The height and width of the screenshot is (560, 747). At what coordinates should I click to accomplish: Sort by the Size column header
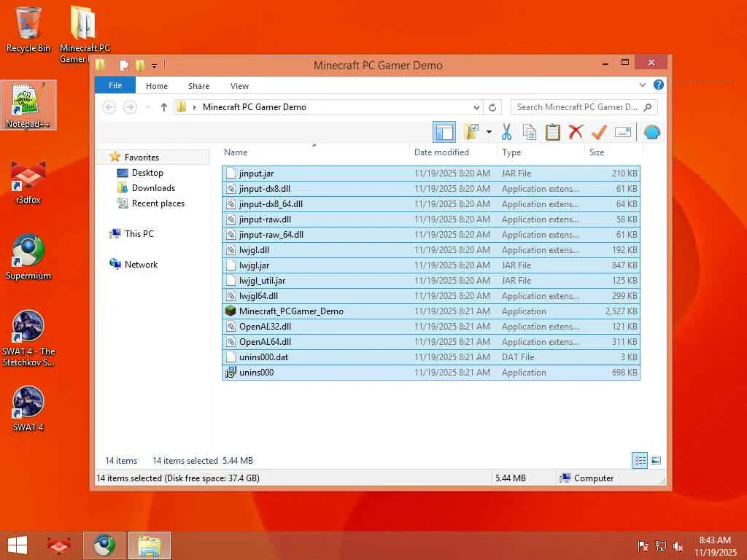pos(614,152)
